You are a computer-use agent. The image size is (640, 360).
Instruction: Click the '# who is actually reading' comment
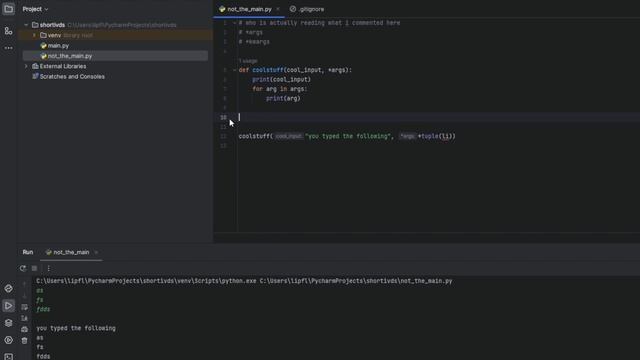pos(320,23)
